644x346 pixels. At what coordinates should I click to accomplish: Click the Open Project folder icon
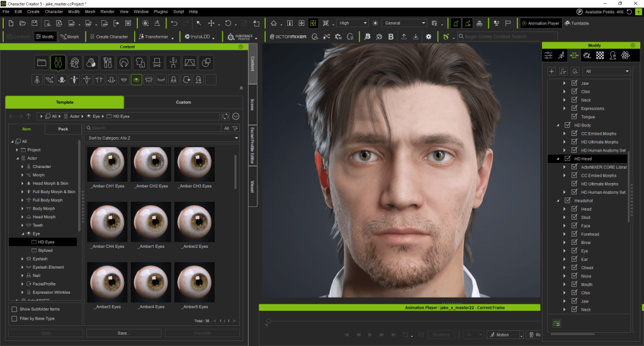tap(23, 23)
